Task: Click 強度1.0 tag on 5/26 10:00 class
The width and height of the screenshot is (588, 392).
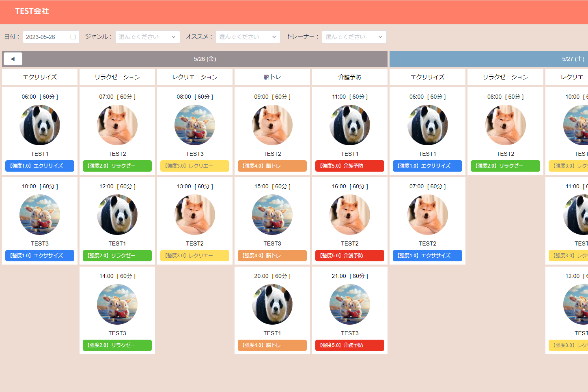Action: pyautogui.click(x=40, y=256)
